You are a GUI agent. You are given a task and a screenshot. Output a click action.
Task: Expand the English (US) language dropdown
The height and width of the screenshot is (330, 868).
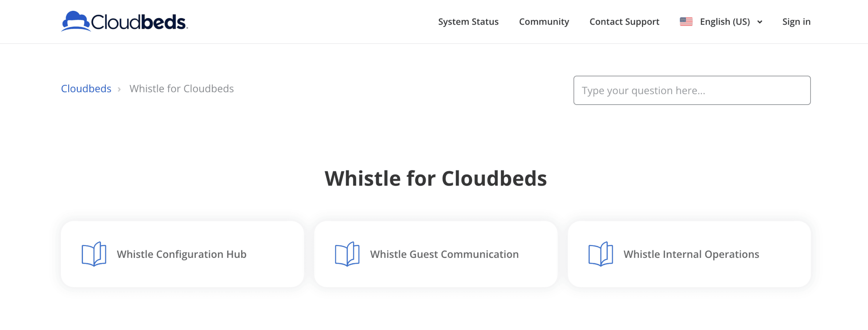[721, 22]
